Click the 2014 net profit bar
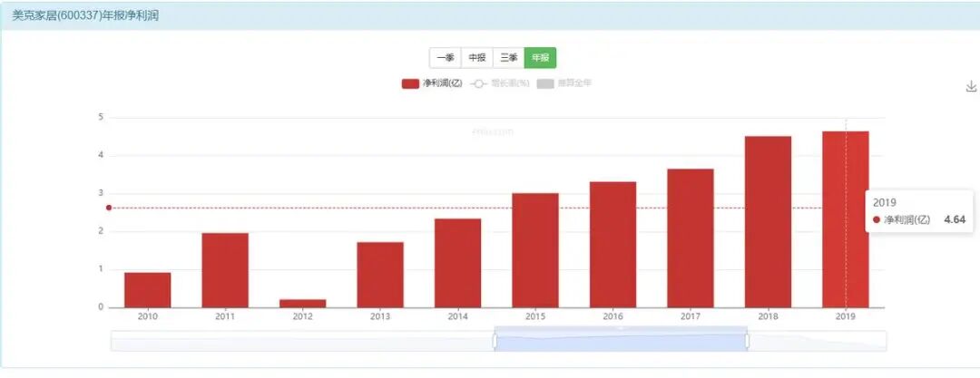Screen dimensions: 980x378 pos(457,263)
